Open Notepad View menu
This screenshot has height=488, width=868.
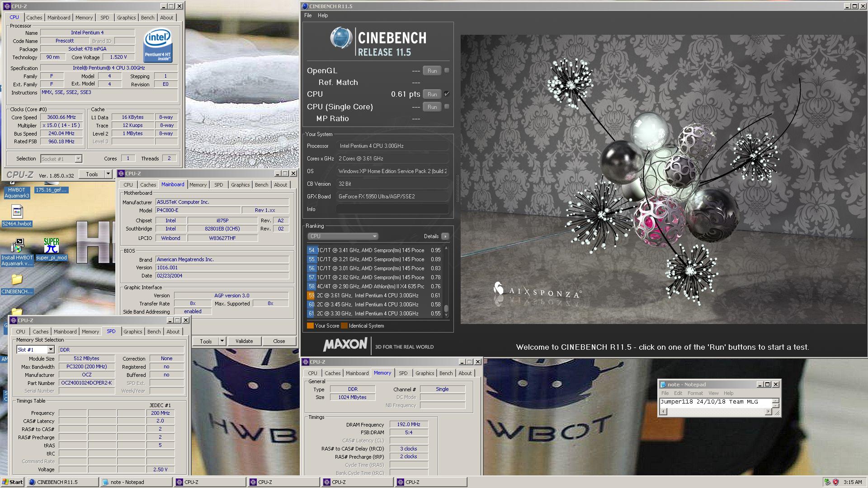[713, 393]
